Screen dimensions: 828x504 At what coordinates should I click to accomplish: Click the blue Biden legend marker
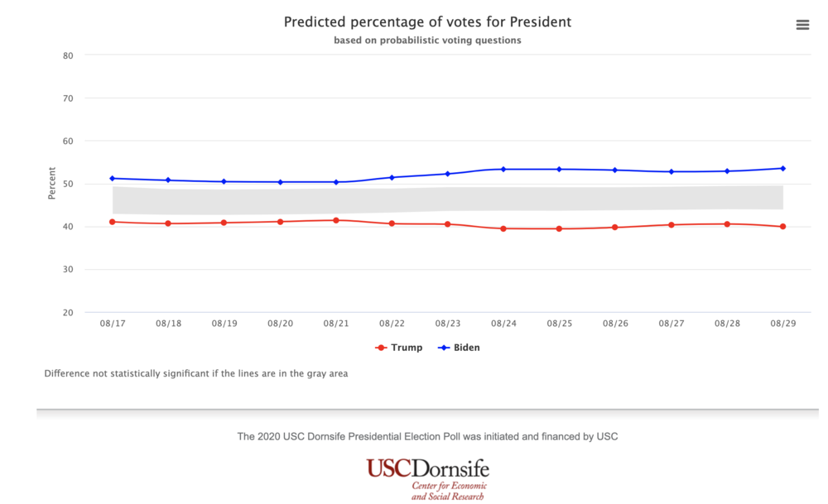[445, 348]
